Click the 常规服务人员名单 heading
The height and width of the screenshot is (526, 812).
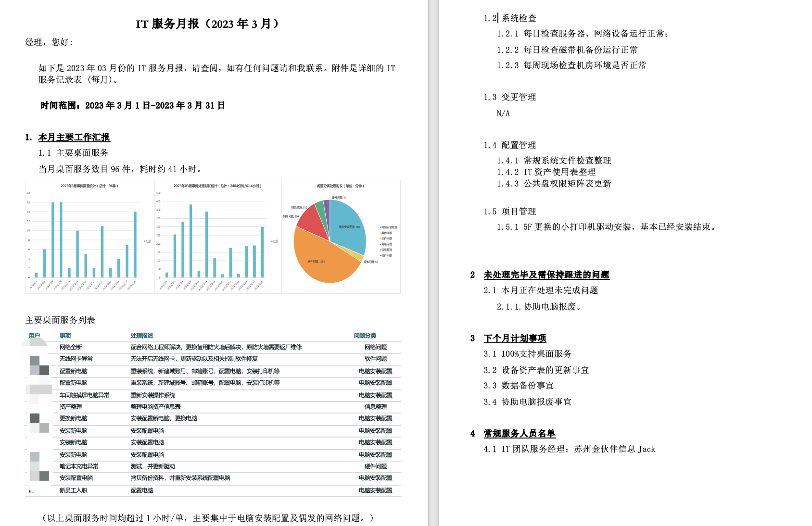coord(520,434)
